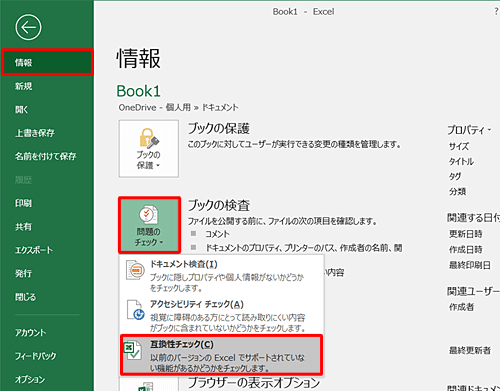This screenshot has height=391, width=500.
Task: Click the 更新日時 label
Action: pyautogui.click(x=465, y=234)
